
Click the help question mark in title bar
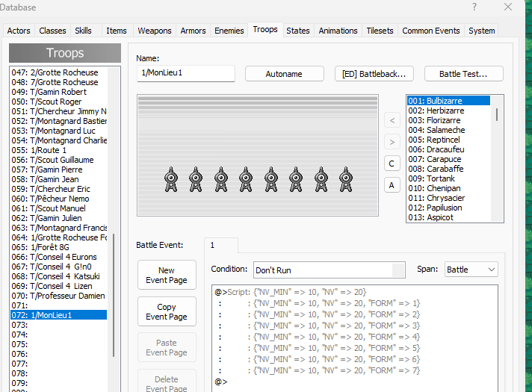tap(474, 7)
